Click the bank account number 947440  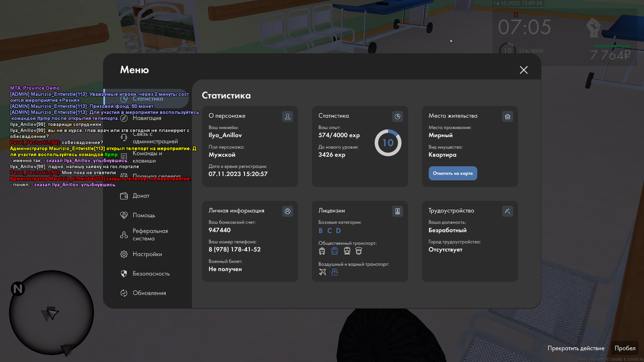click(x=220, y=230)
